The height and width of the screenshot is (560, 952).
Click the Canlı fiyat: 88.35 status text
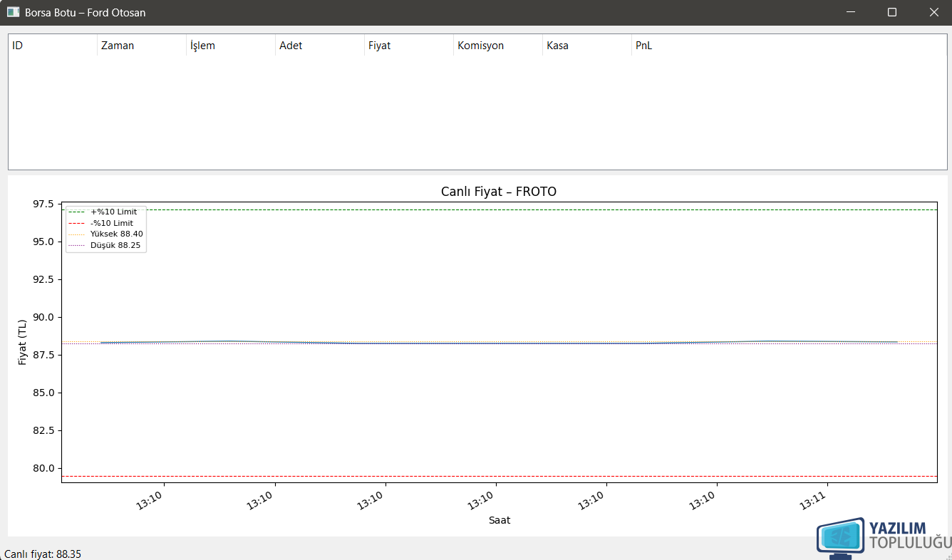click(x=43, y=554)
